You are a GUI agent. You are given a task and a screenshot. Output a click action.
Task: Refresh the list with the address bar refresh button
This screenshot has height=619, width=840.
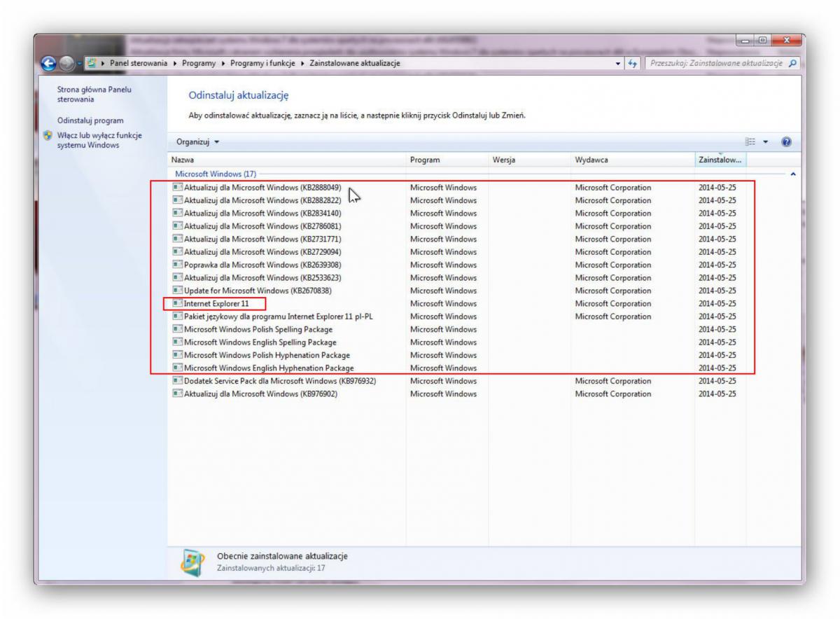tap(633, 64)
